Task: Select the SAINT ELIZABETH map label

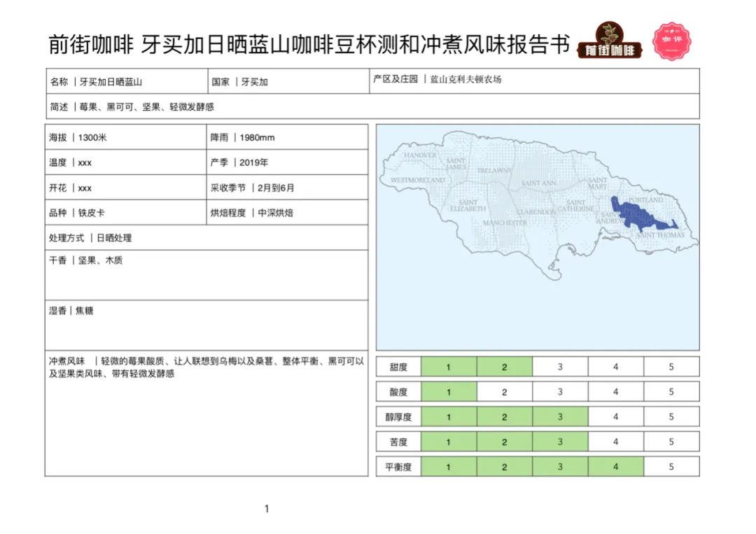Action: click(x=468, y=205)
